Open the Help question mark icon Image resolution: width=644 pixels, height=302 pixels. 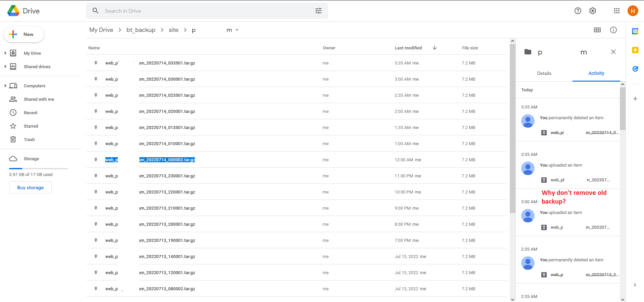[578, 11]
